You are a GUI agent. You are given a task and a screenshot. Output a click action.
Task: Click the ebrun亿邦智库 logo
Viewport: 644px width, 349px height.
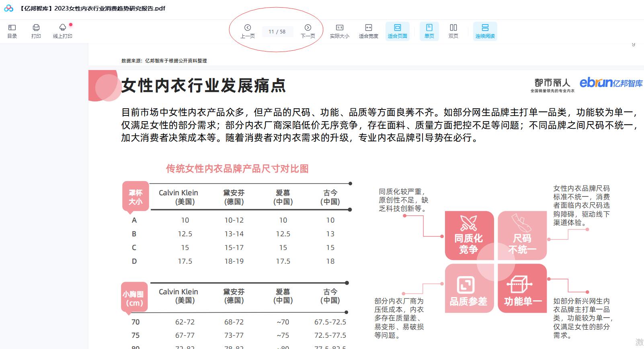click(611, 83)
